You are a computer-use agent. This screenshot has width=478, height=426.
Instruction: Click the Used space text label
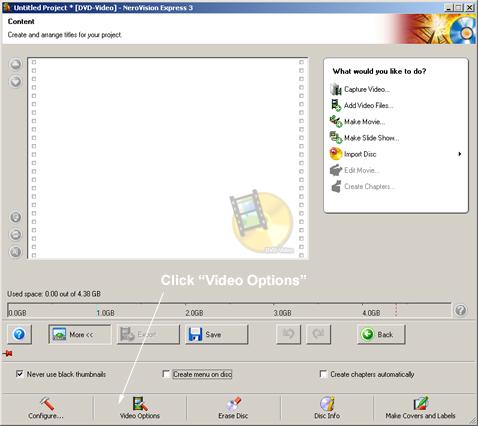(x=54, y=294)
